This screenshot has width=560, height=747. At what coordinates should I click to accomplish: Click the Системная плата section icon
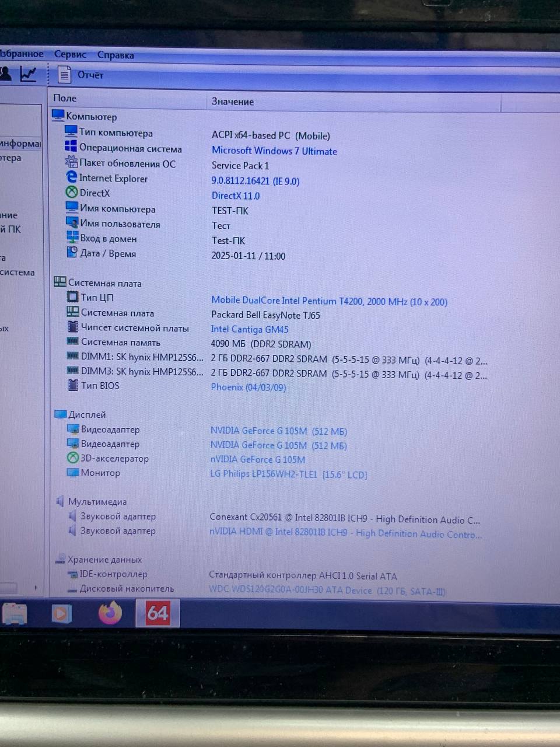coord(60,282)
